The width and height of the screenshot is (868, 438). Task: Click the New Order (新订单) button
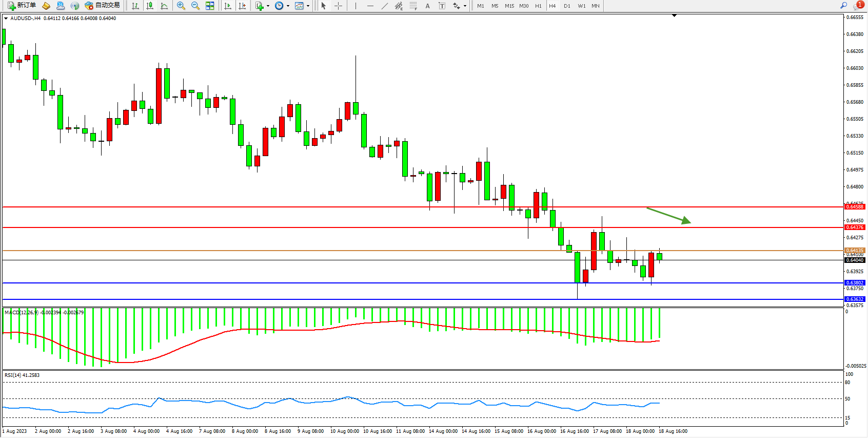coord(22,6)
